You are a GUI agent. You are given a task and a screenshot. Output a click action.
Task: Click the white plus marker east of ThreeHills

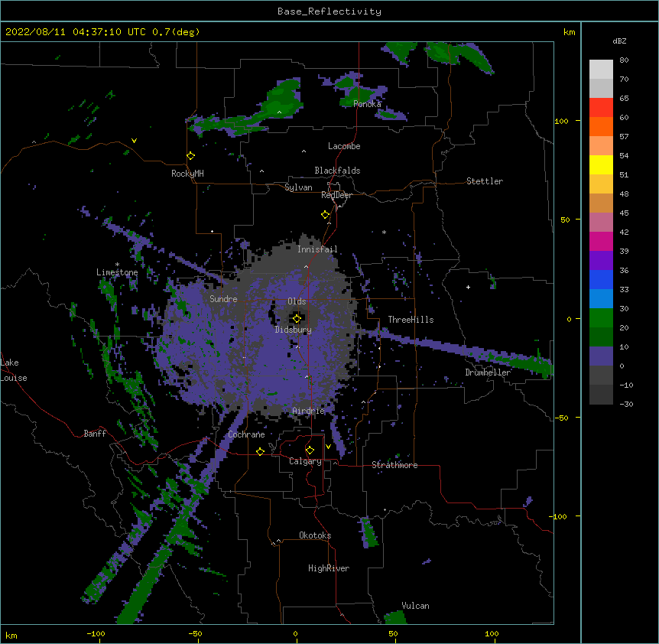tap(468, 287)
